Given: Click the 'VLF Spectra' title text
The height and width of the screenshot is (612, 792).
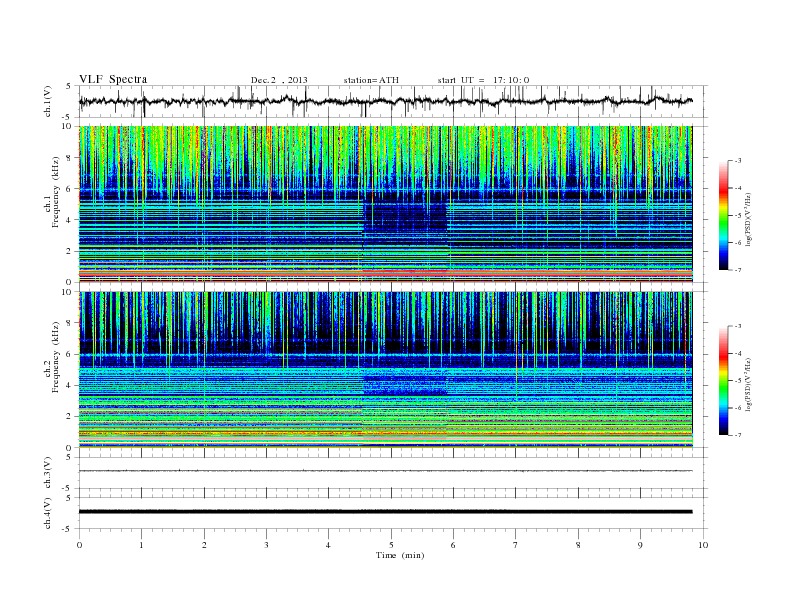Looking at the screenshot, I should click(x=113, y=79).
